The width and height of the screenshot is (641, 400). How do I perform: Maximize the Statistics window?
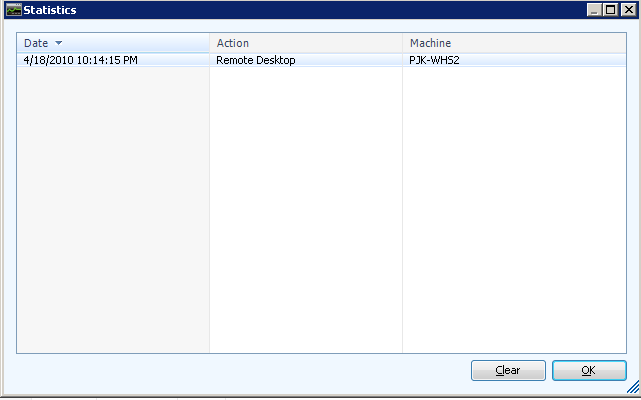pos(611,9)
